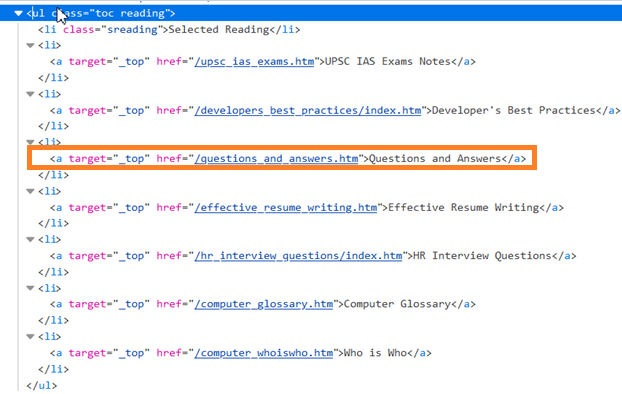Open the /hr_interview_questions/index.htm href link

pos(298,256)
